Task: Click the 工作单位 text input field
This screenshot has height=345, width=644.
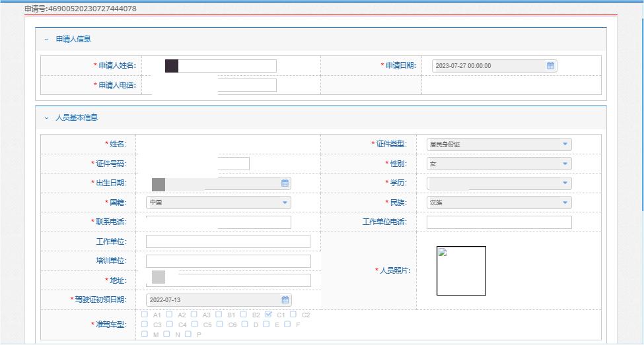Action: 228,241
